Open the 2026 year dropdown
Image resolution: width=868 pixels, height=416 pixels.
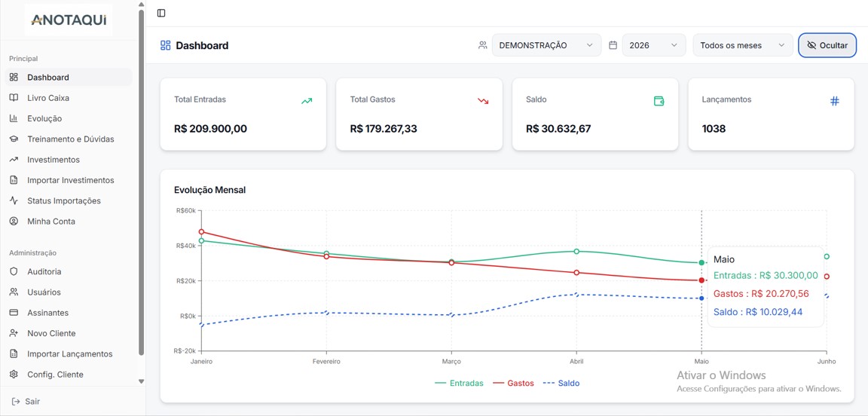click(x=654, y=45)
